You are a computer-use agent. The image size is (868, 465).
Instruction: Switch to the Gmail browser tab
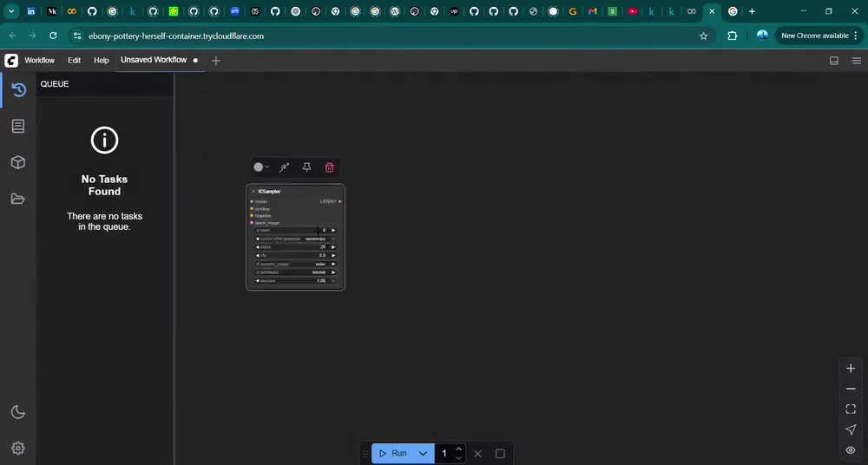tap(592, 11)
